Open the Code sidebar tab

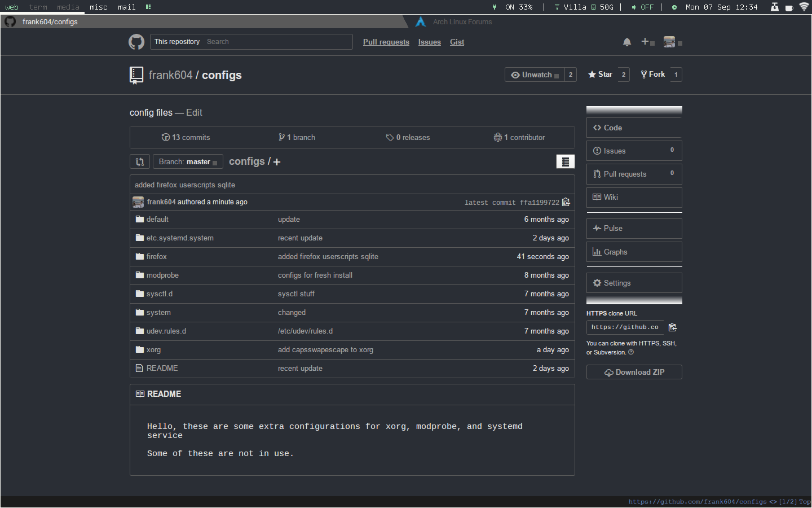click(634, 128)
